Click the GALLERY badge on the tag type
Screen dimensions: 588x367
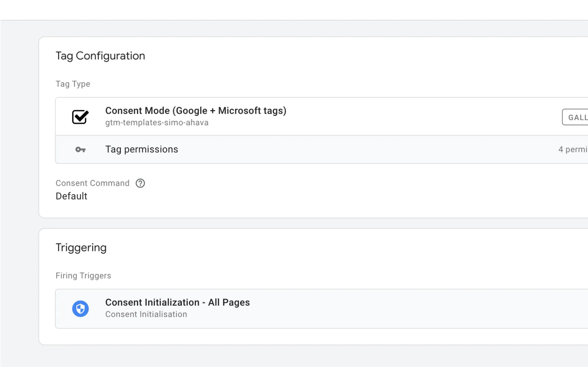point(576,117)
